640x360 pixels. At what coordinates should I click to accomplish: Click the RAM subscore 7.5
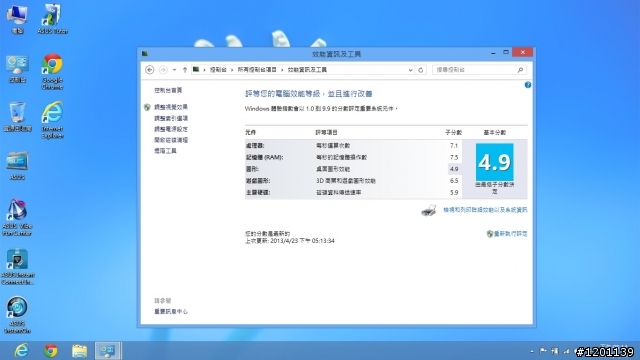coord(454,157)
